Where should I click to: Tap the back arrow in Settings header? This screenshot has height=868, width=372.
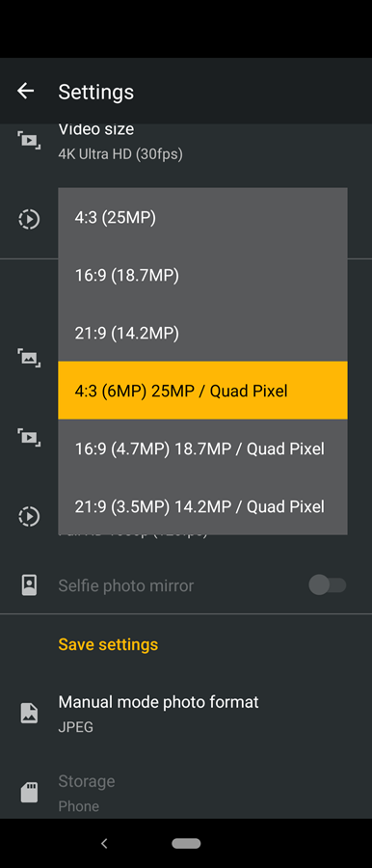[25, 91]
